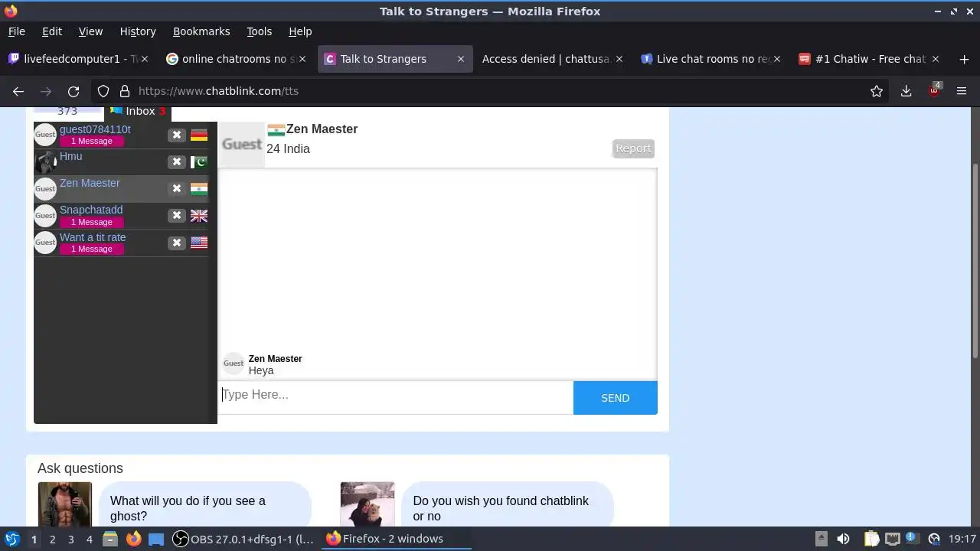The height and width of the screenshot is (551, 980).
Task: Open guest0784110t chat in inbox
Action: pos(121,135)
